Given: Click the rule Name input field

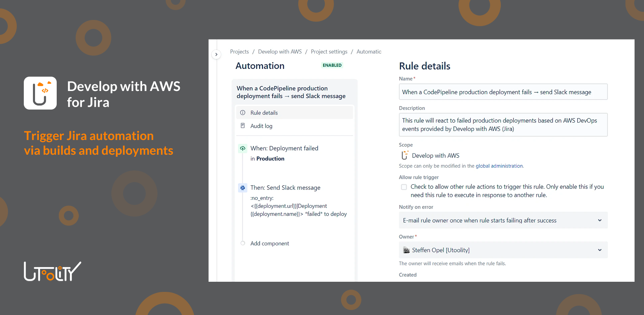Looking at the screenshot, I should coord(503,92).
